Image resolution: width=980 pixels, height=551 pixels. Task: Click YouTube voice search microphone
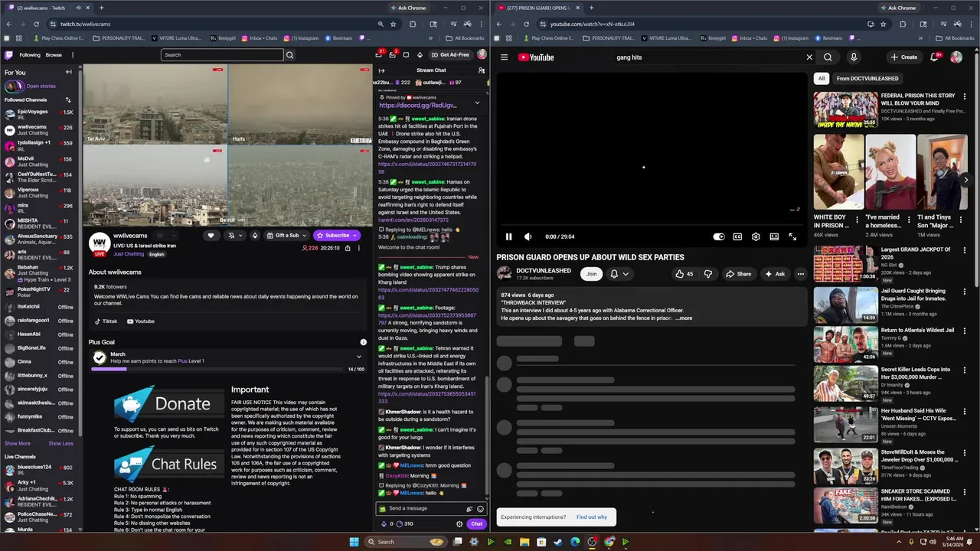[x=853, y=57]
